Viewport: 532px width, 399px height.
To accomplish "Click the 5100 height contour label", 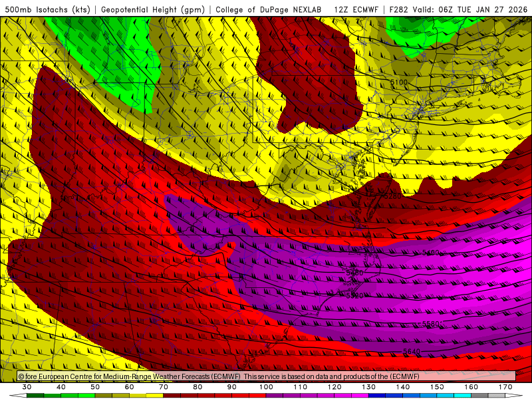I will pos(398,82).
